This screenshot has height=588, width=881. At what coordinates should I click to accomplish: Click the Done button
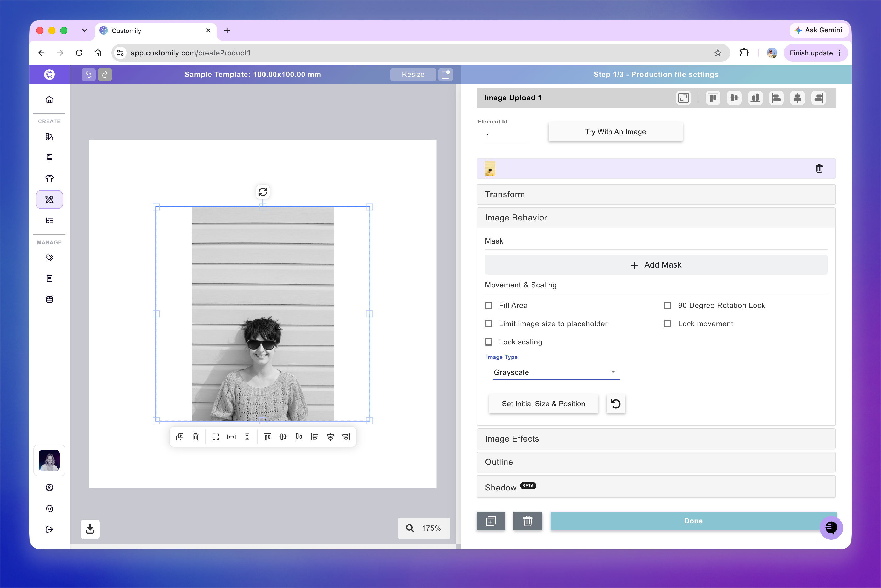(693, 521)
